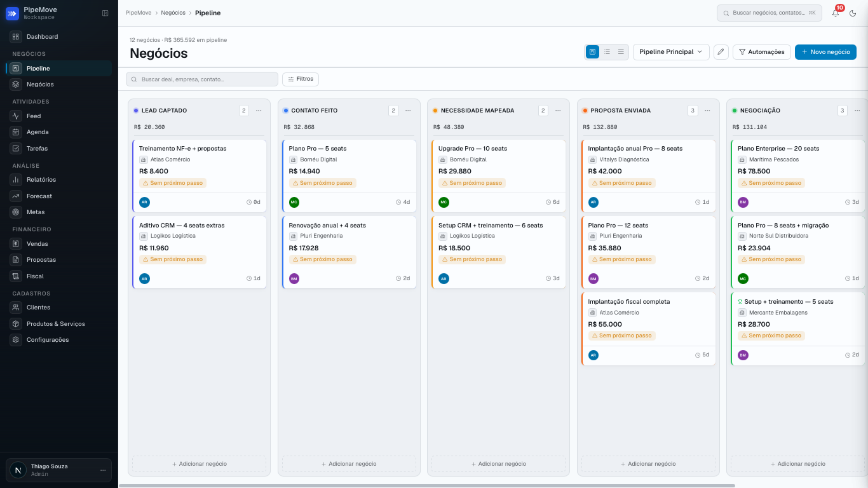Switch to list view icon
Image resolution: width=868 pixels, height=488 pixels.
pos(607,52)
